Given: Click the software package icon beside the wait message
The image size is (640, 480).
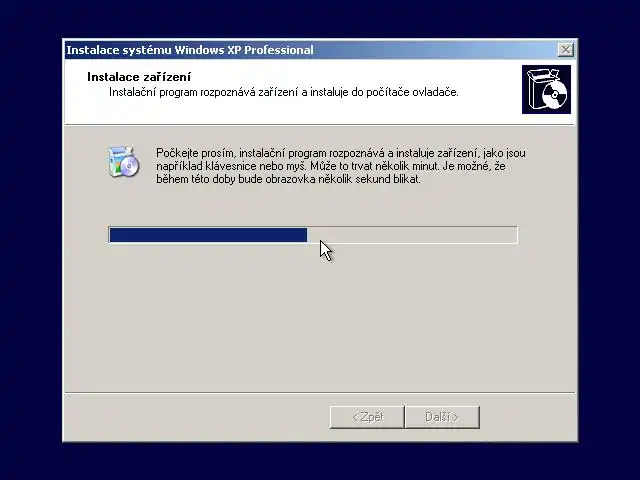Looking at the screenshot, I should point(123,162).
